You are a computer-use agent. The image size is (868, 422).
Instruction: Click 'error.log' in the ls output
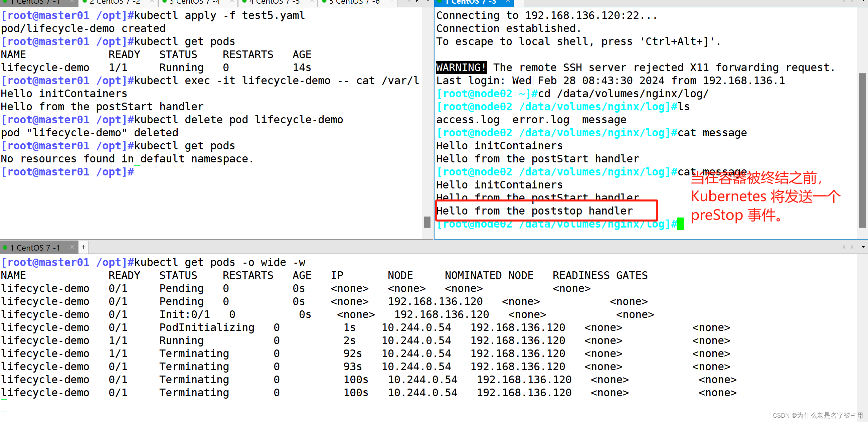[x=541, y=120]
